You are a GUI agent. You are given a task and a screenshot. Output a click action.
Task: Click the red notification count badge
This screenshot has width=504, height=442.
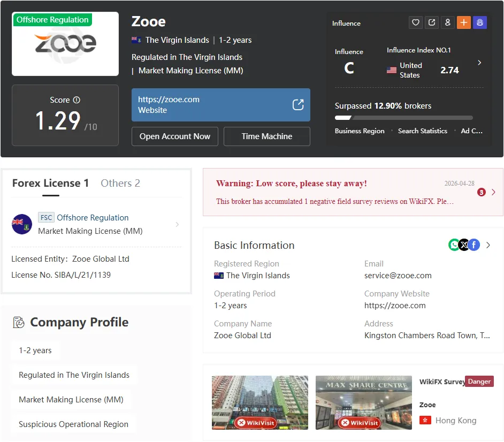[481, 192]
